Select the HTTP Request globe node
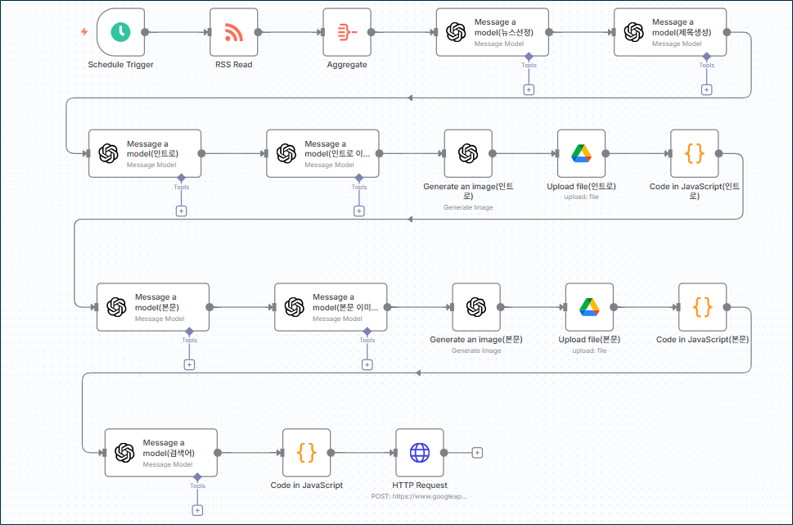 click(x=420, y=453)
